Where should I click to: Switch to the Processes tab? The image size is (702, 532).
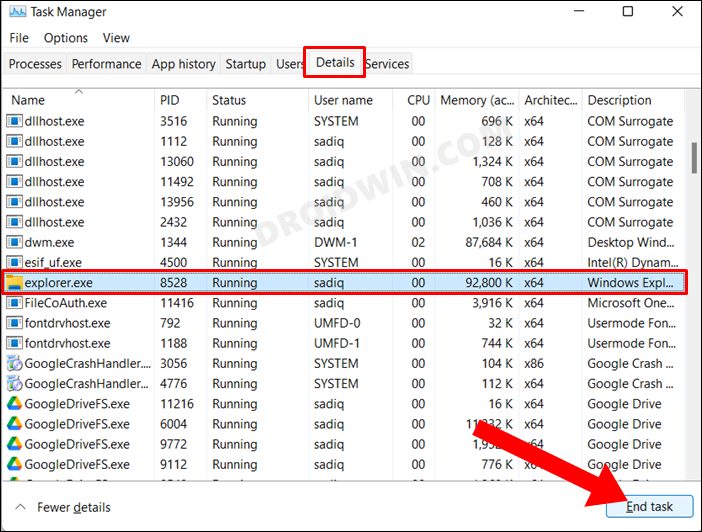[35, 64]
